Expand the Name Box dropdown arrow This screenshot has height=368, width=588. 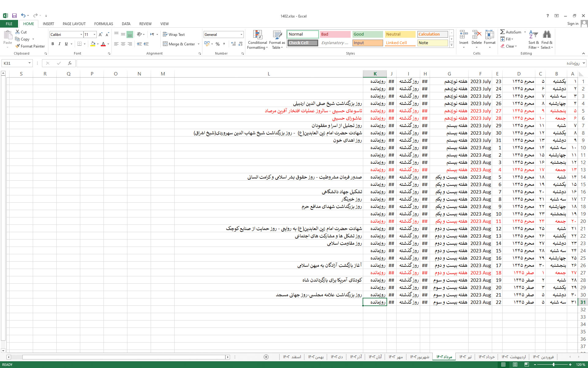(29, 63)
